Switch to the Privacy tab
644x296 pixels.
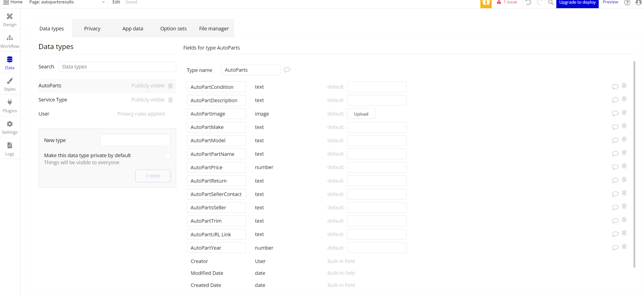(92, 28)
